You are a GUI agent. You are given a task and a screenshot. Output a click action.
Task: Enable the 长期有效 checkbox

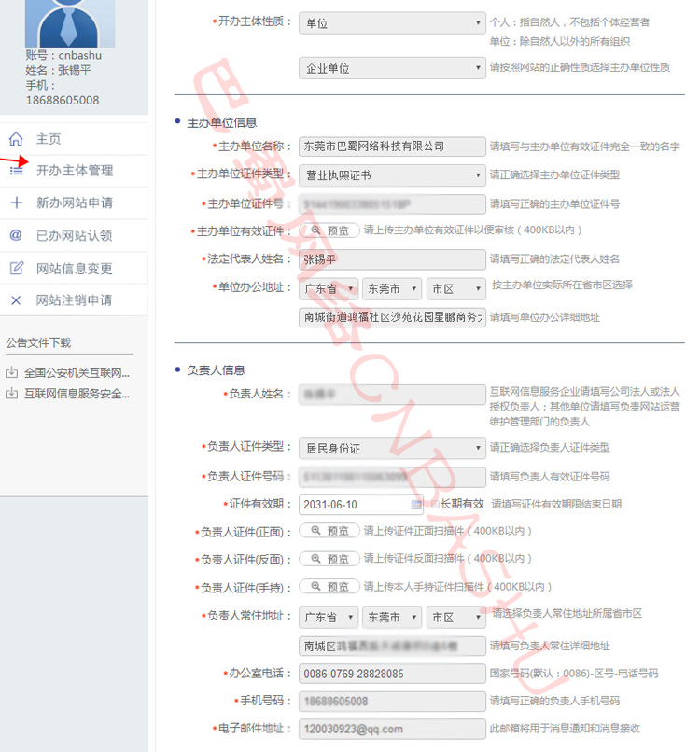tap(434, 504)
